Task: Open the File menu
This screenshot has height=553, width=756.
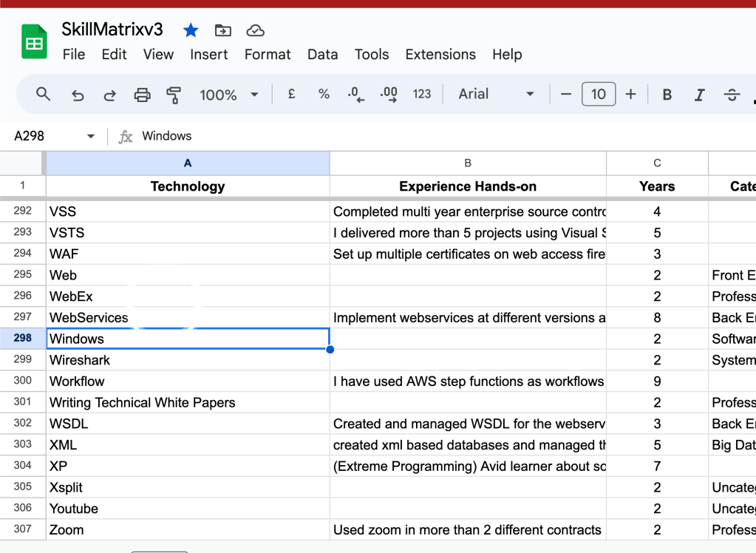Action: [74, 55]
